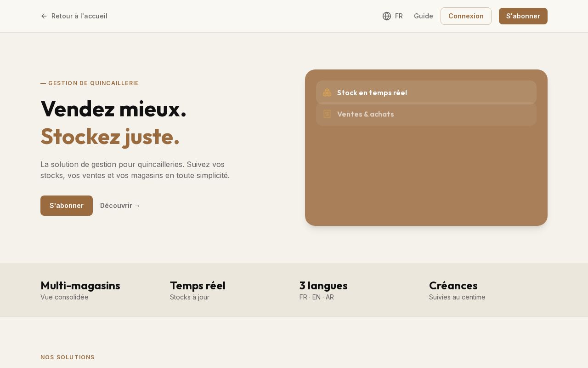Click the Multi-magasins feature heading
This screenshot has width=588, height=368.
point(80,286)
